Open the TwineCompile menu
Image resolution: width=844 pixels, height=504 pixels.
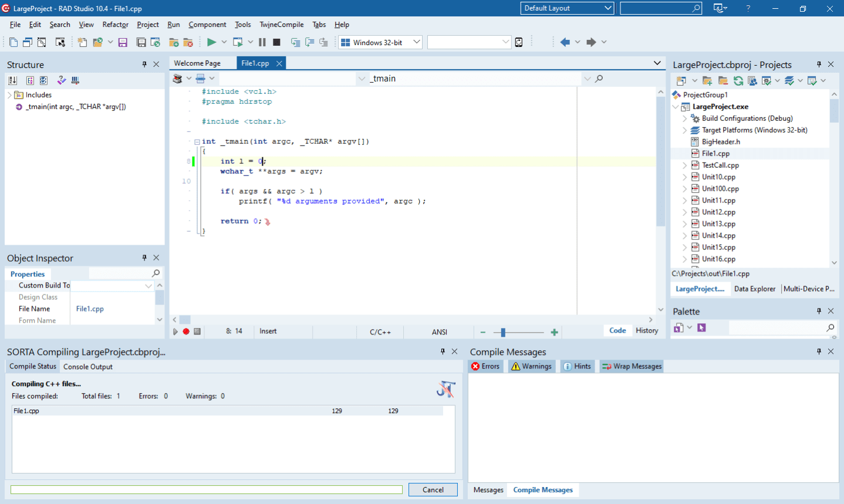(x=282, y=25)
